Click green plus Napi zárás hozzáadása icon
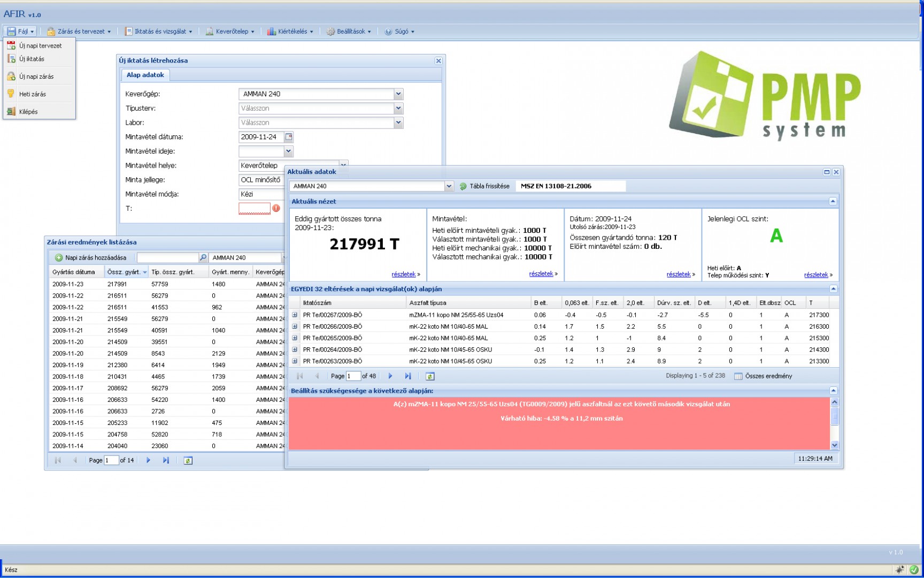 pos(59,257)
